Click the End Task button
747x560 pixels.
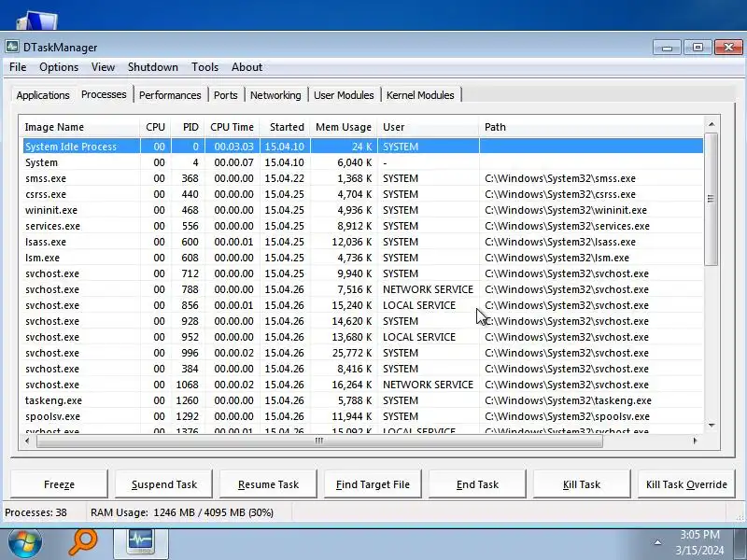point(477,484)
